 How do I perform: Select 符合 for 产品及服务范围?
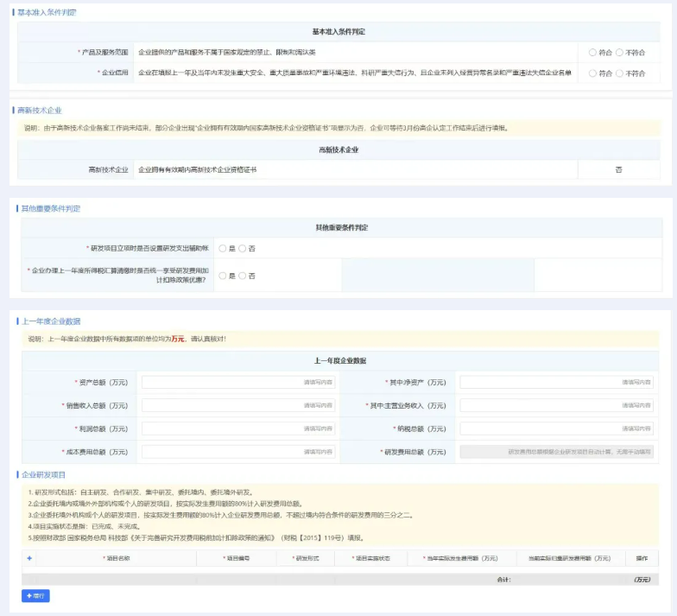593,53
